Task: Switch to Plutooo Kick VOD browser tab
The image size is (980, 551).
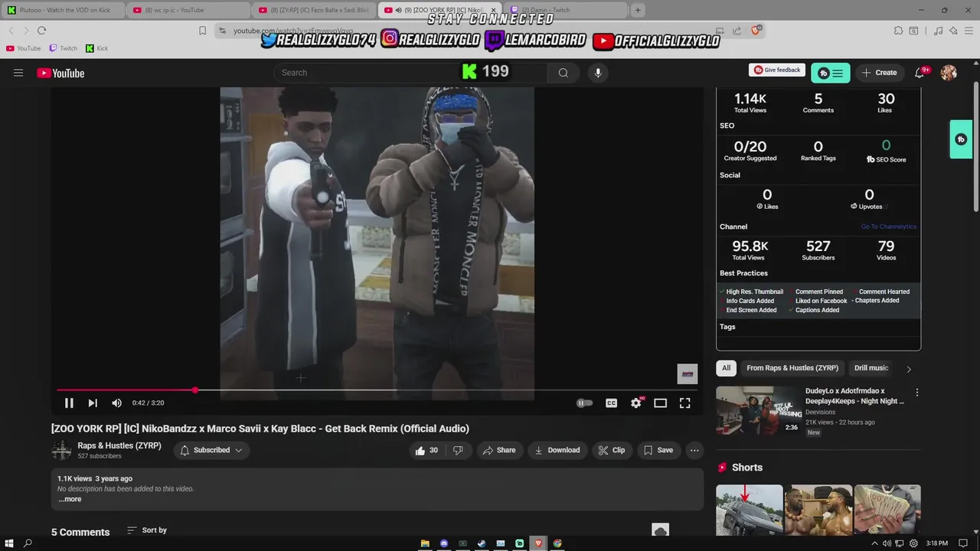Action: coord(61,10)
